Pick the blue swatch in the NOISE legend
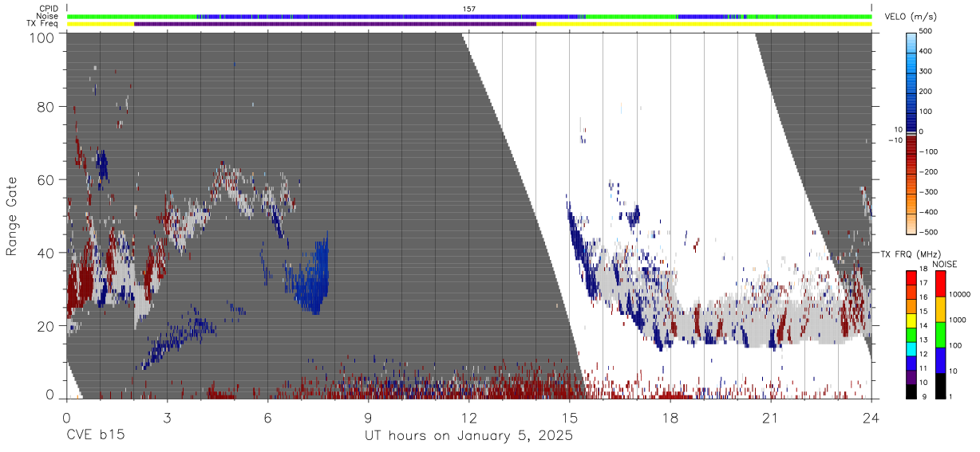 click(941, 360)
